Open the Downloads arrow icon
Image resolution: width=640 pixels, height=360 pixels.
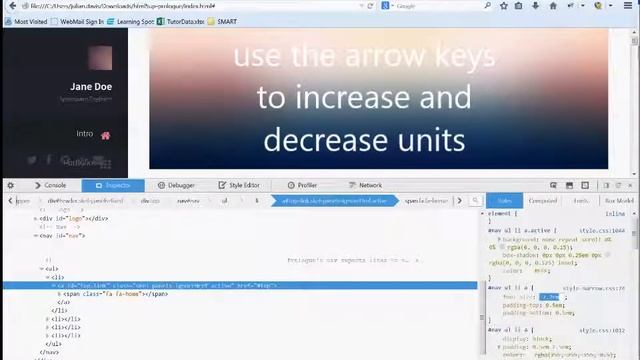(x=536, y=6)
